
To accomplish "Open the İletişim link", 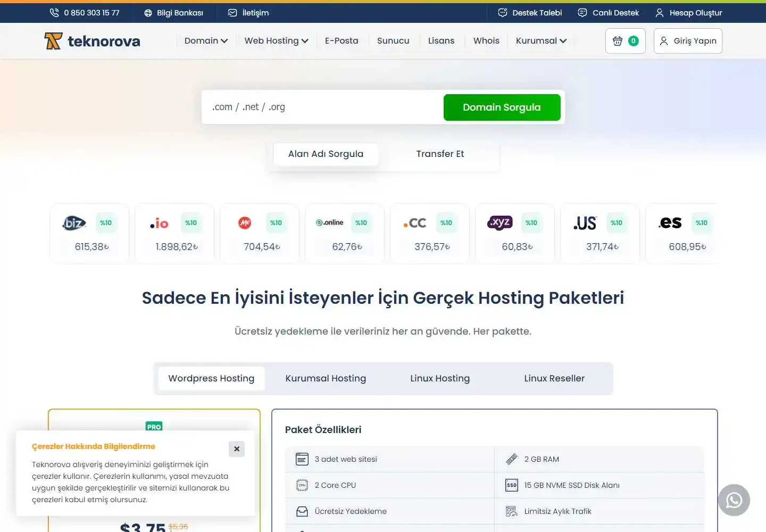I will 248,13.
